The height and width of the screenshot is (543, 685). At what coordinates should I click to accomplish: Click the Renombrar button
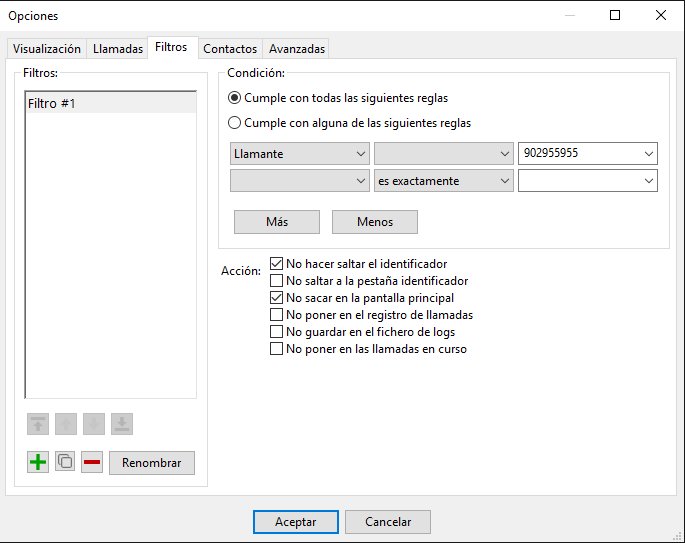pyautogui.click(x=152, y=463)
